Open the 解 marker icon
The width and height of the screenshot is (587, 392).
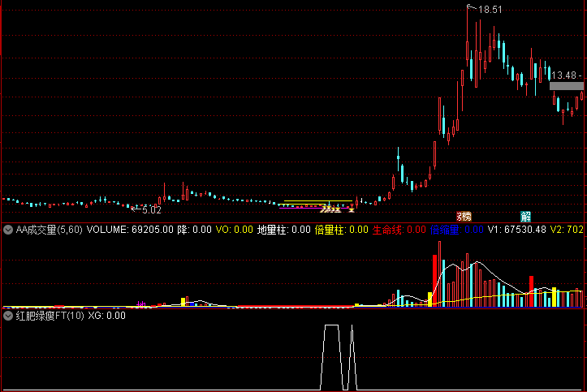tap(525, 216)
